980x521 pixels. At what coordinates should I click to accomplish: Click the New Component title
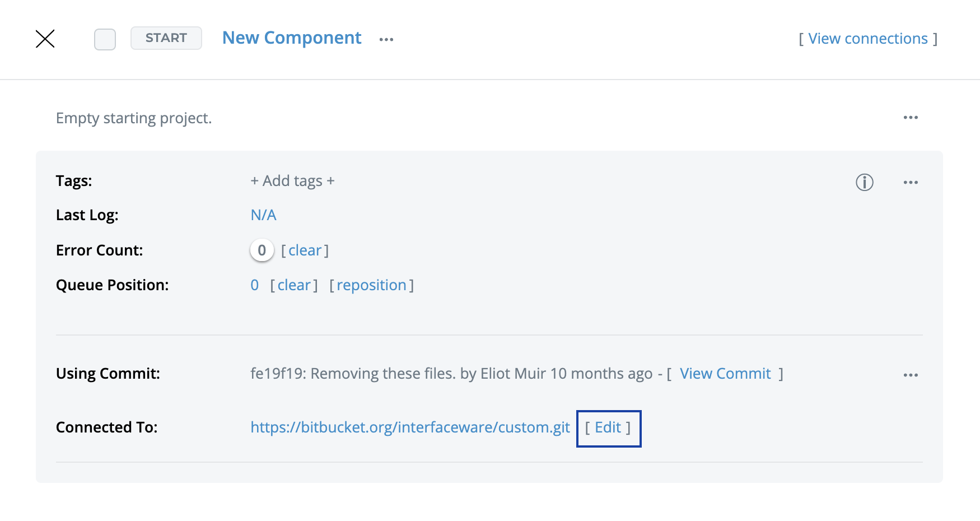(x=291, y=38)
